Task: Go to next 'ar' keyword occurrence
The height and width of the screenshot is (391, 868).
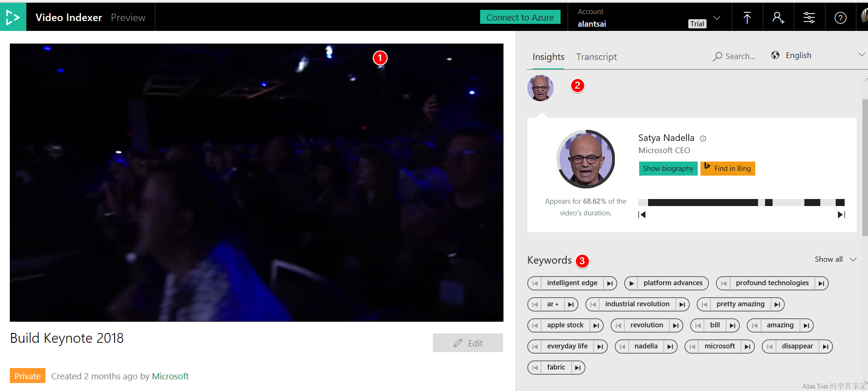Action: [571, 304]
